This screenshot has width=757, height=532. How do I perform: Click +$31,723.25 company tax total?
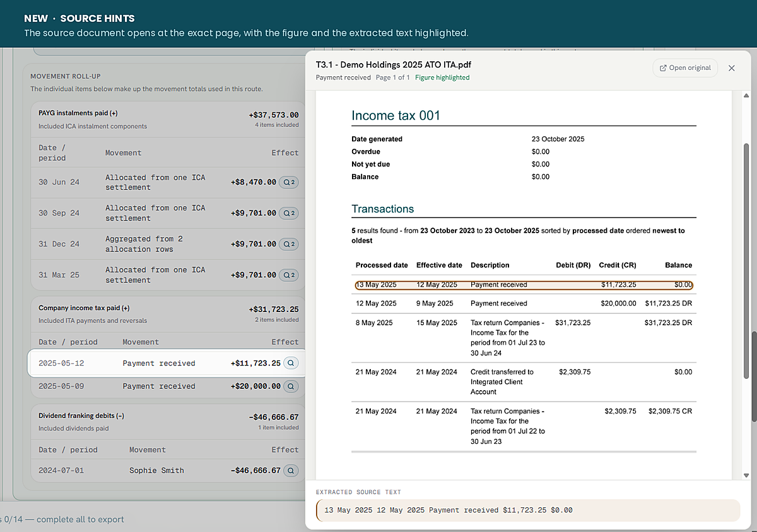coord(274,309)
